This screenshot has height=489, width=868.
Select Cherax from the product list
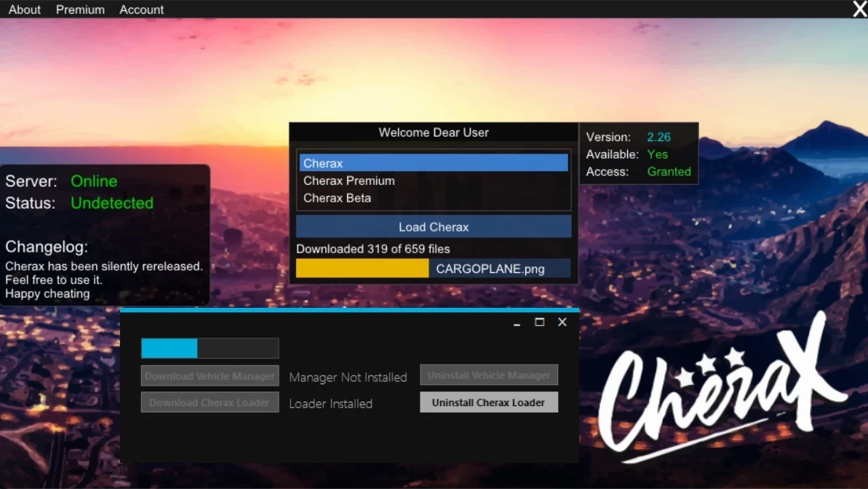coord(434,163)
